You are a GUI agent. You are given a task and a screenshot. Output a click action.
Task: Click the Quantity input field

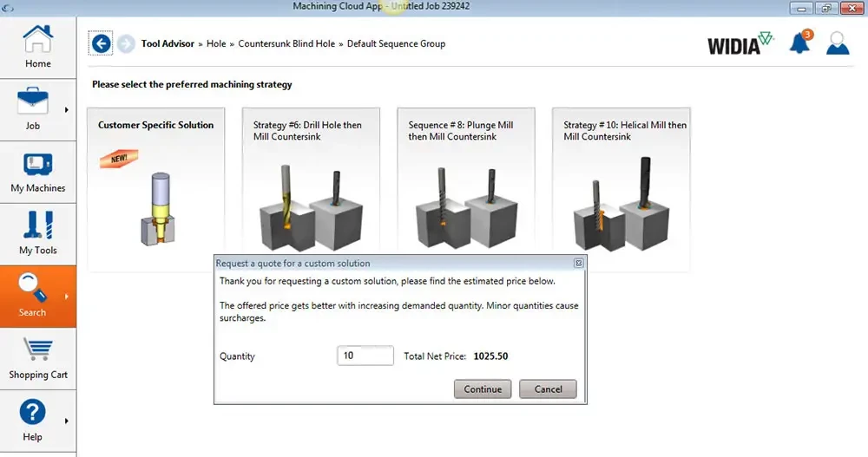(x=365, y=356)
